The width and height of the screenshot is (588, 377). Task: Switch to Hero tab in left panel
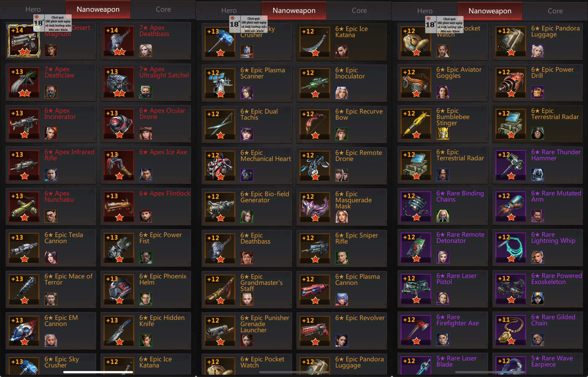33,9
